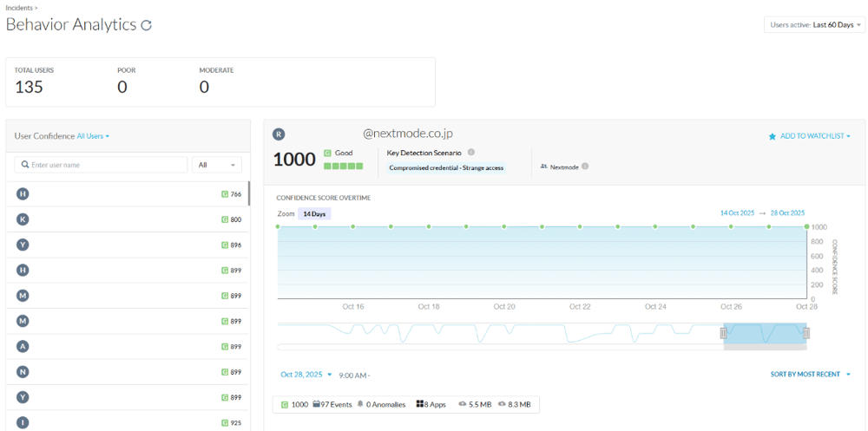Viewport: 868px width, 431px height.
Task: Click the 0 Anomalies bell icon
Action: coord(360,404)
